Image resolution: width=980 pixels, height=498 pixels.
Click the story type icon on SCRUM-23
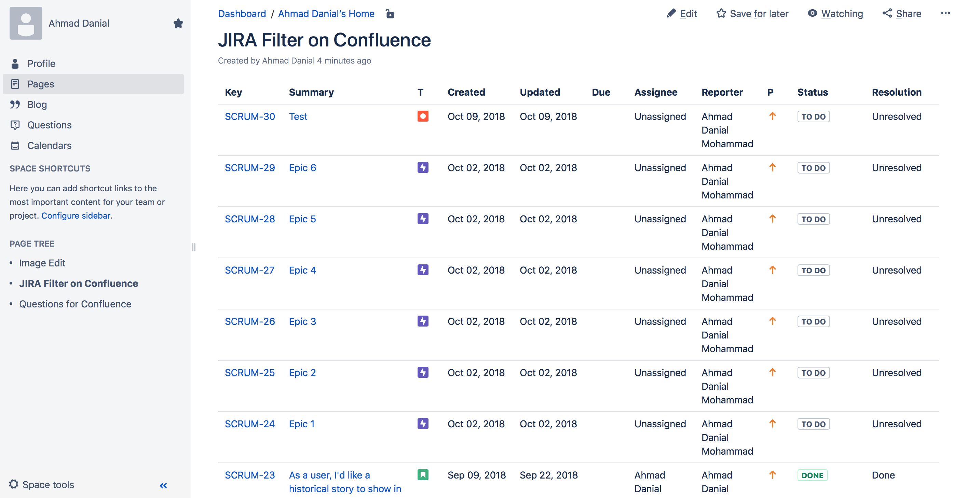pyautogui.click(x=423, y=475)
